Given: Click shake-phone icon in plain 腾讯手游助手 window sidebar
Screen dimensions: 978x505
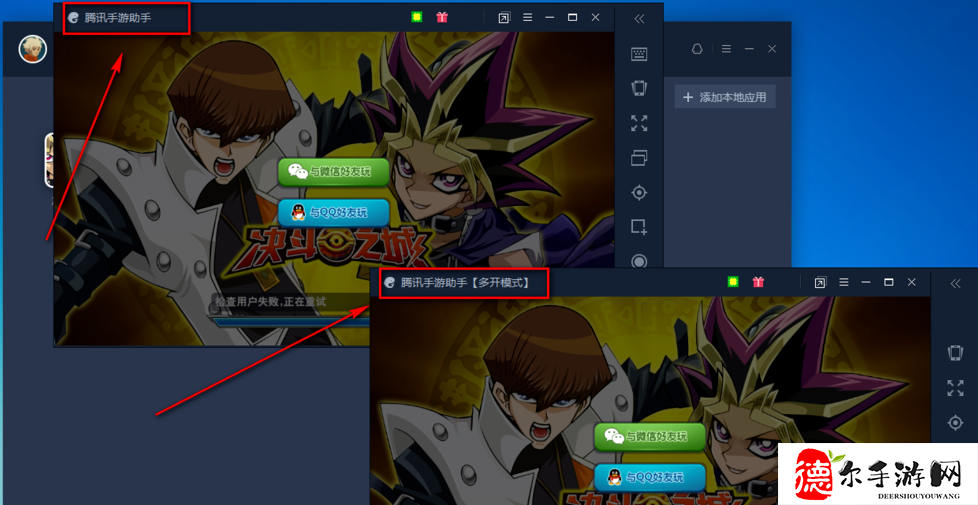Looking at the screenshot, I should (639, 88).
